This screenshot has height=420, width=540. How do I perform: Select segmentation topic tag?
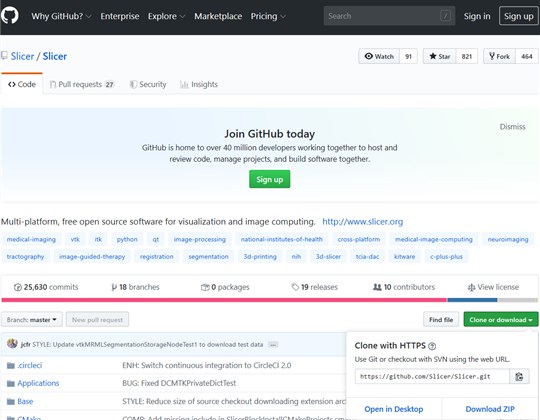pyautogui.click(x=208, y=256)
